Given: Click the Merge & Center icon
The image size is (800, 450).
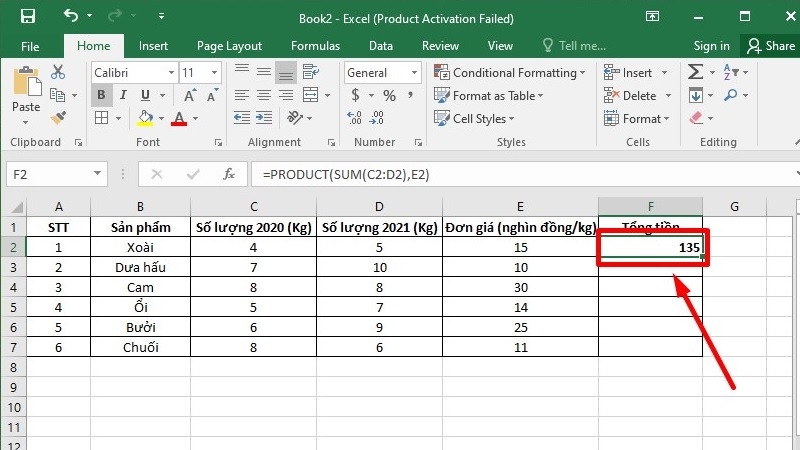Looking at the screenshot, I should coord(310,95).
